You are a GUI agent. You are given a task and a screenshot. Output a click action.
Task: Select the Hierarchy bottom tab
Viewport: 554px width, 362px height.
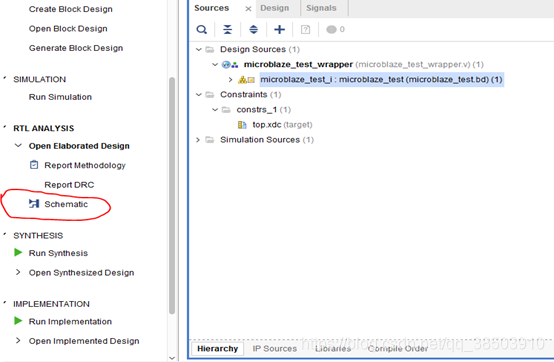tap(217, 349)
